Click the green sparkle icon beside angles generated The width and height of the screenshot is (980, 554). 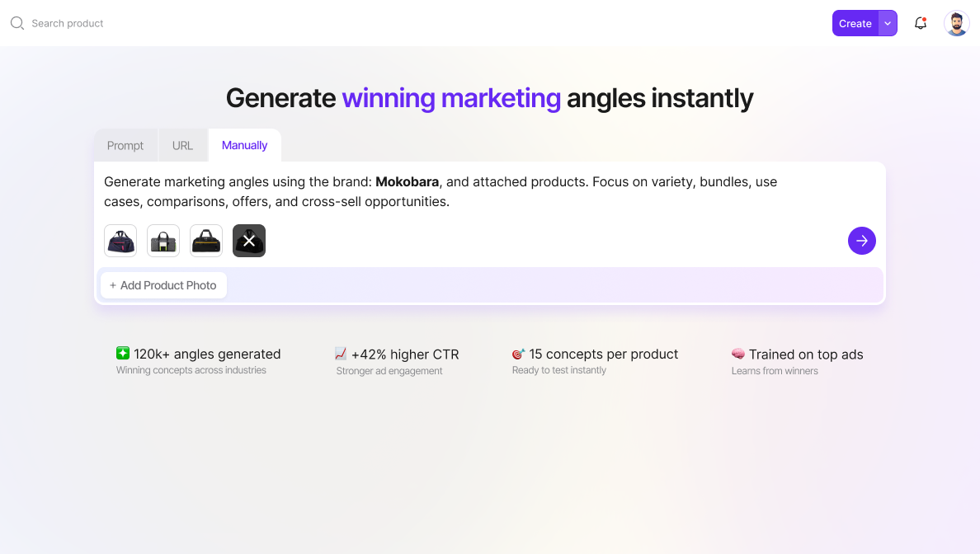pyautogui.click(x=123, y=354)
